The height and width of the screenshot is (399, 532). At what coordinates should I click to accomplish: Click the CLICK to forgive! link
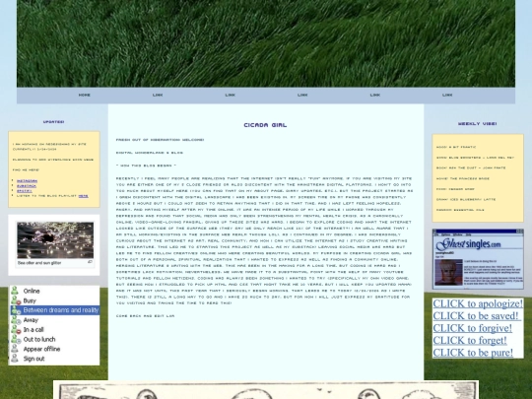[472, 328]
